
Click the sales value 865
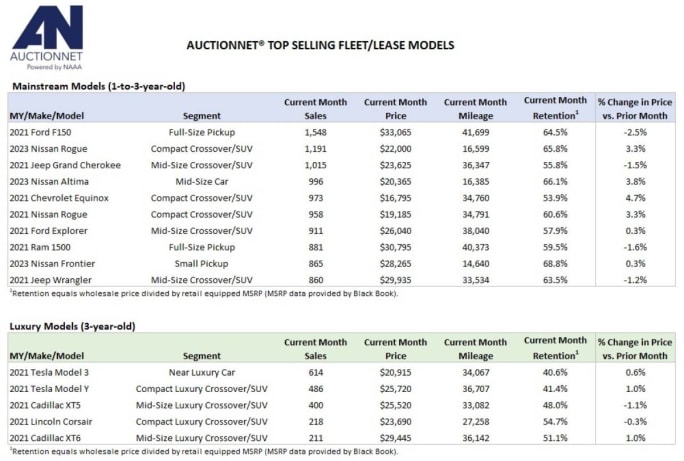click(x=315, y=264)
